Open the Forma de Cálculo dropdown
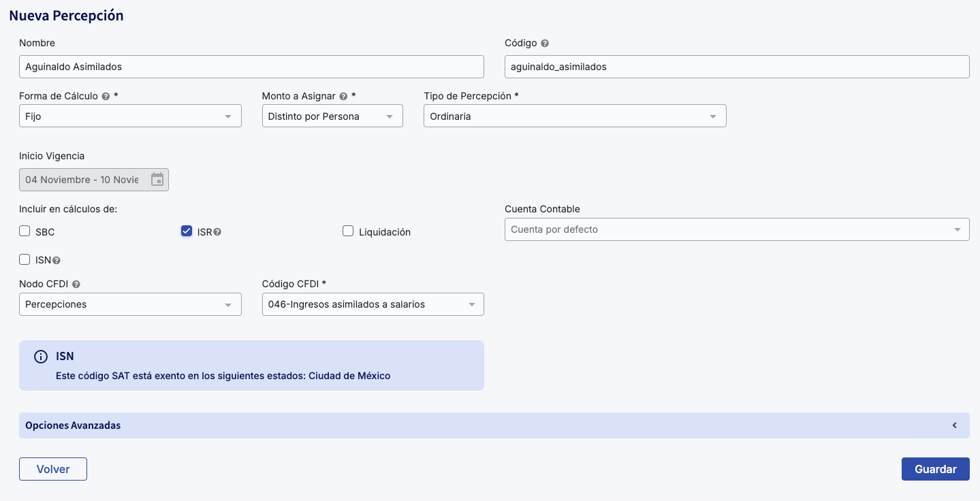 pyautogui.click(x=130, y=116)
